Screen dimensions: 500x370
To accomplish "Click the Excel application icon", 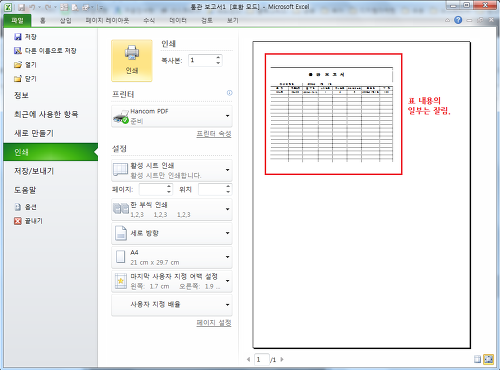I will (x=8, y=7).
